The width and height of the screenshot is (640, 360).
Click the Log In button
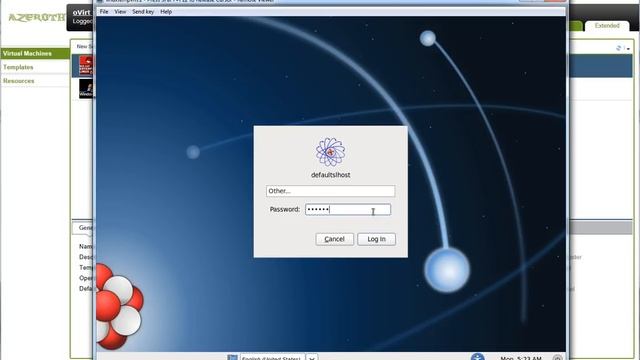(376, 239)
